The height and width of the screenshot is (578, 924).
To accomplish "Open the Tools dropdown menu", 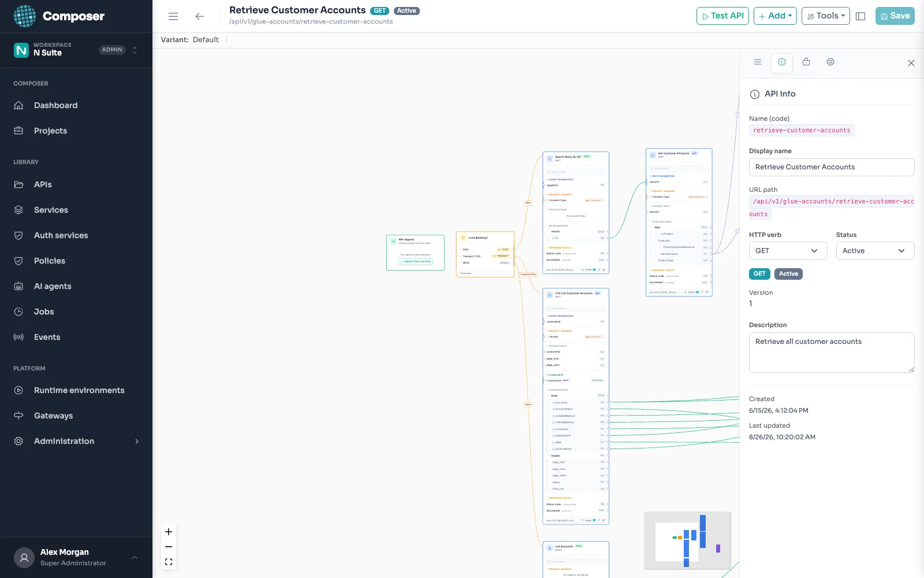I will (825, 16).
